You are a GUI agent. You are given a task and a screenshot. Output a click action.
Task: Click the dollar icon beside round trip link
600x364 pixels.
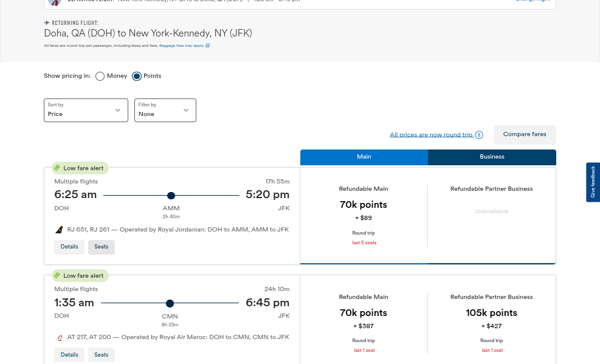(479, 134)
